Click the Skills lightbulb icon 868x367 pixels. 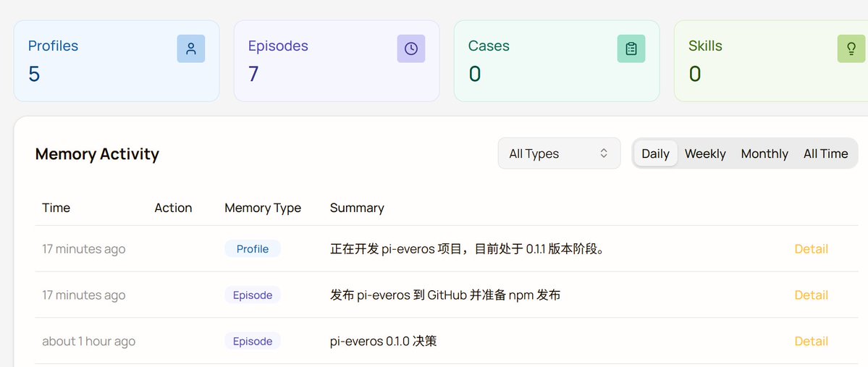(851, 48)
